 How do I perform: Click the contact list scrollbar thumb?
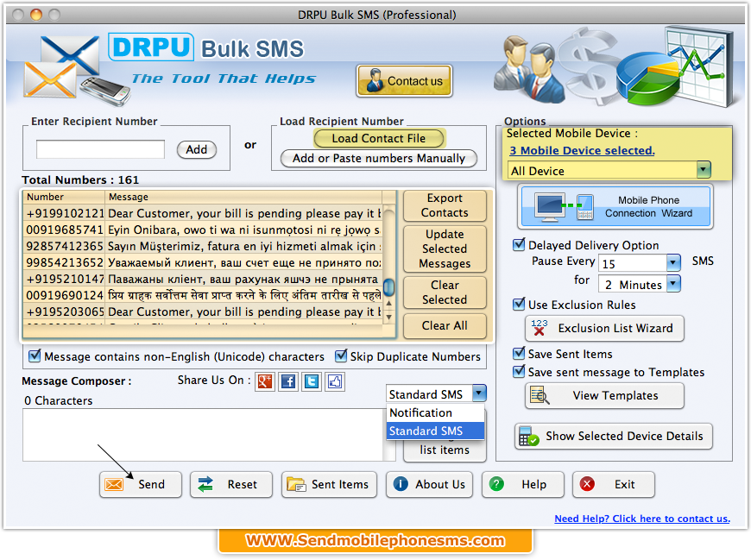[389, 287]
